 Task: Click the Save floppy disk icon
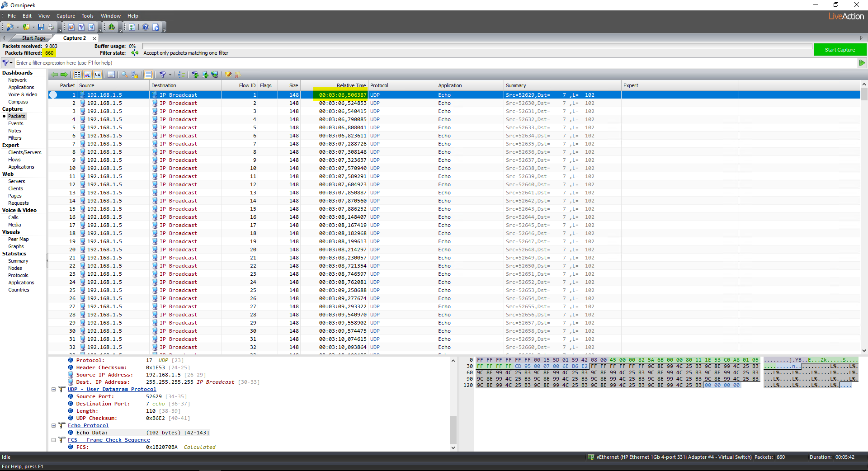click(x=41, y=27)
